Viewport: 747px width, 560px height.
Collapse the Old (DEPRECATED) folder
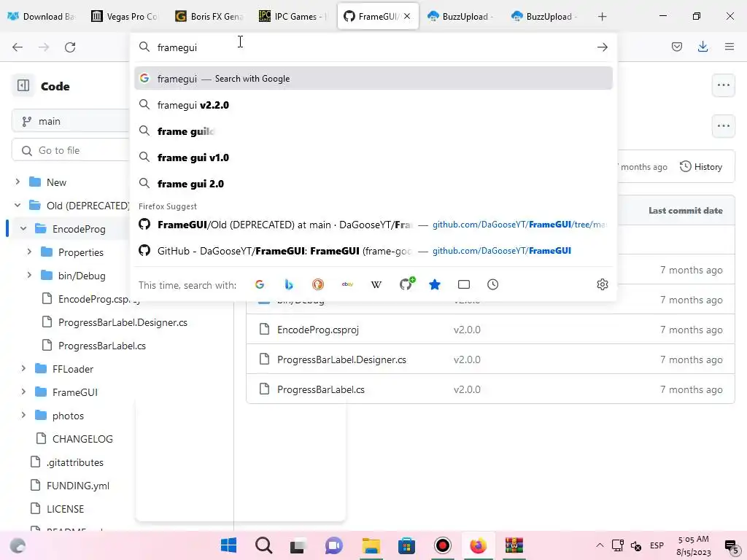(x=18, y=205)
